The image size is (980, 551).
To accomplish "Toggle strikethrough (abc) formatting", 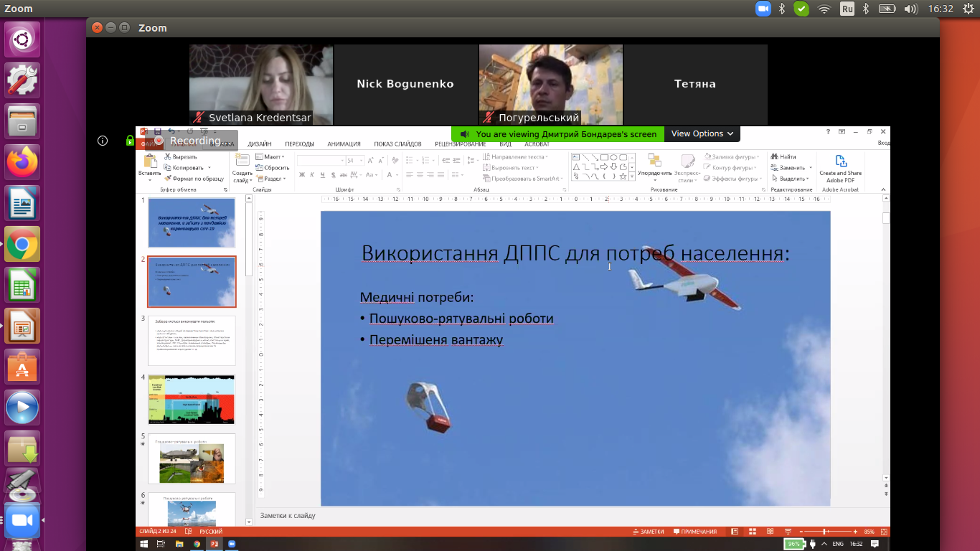I will [x=343, y=174].
